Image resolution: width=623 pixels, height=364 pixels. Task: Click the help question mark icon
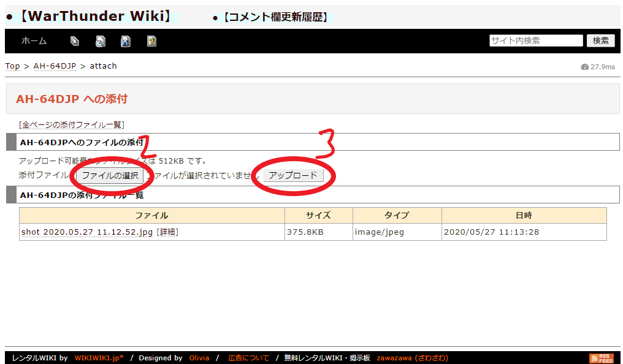(151, 41)
